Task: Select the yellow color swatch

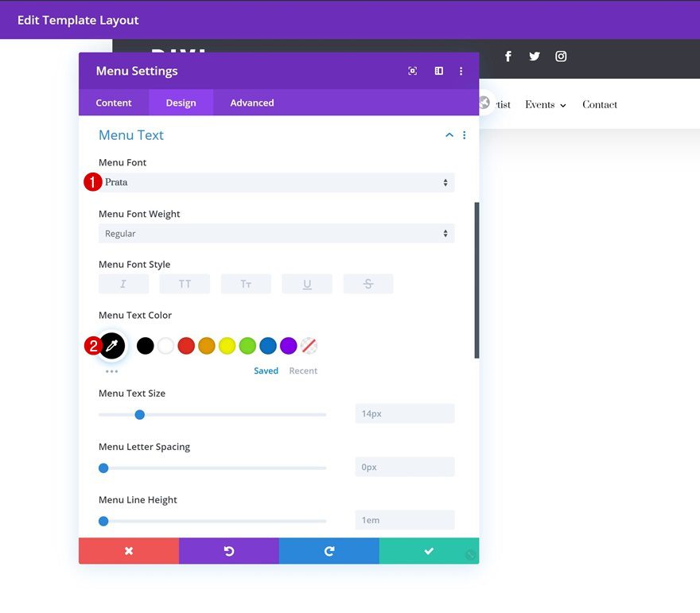Action: click(227, 346)
